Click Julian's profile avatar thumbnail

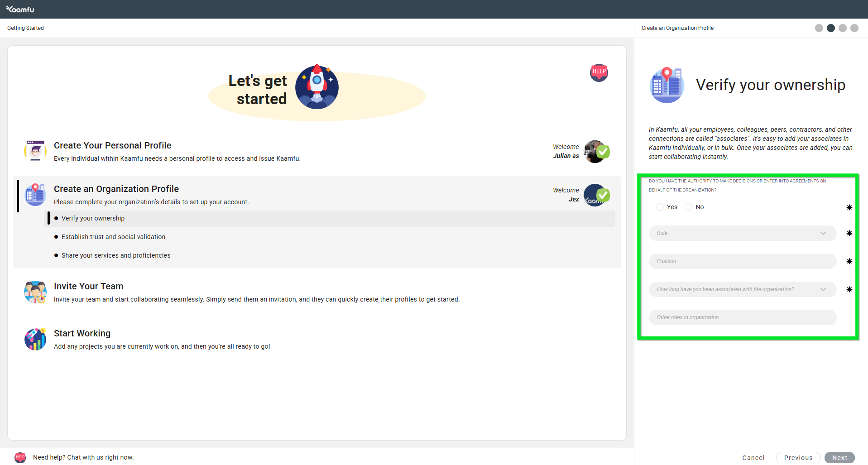[593, 151]
